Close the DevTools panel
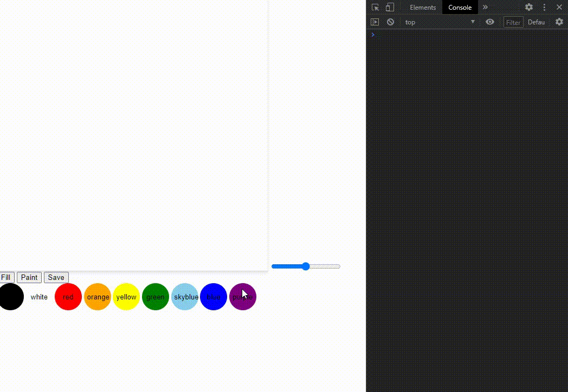The image size is (568, 392). click(x=559, y=7)
